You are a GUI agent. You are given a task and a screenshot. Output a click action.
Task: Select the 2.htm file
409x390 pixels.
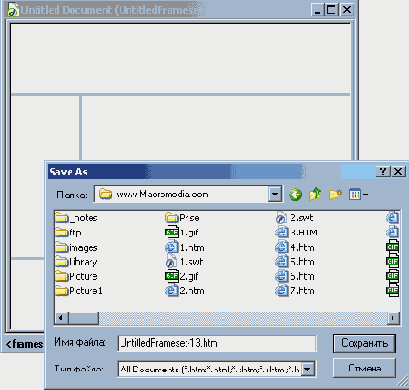185,291
